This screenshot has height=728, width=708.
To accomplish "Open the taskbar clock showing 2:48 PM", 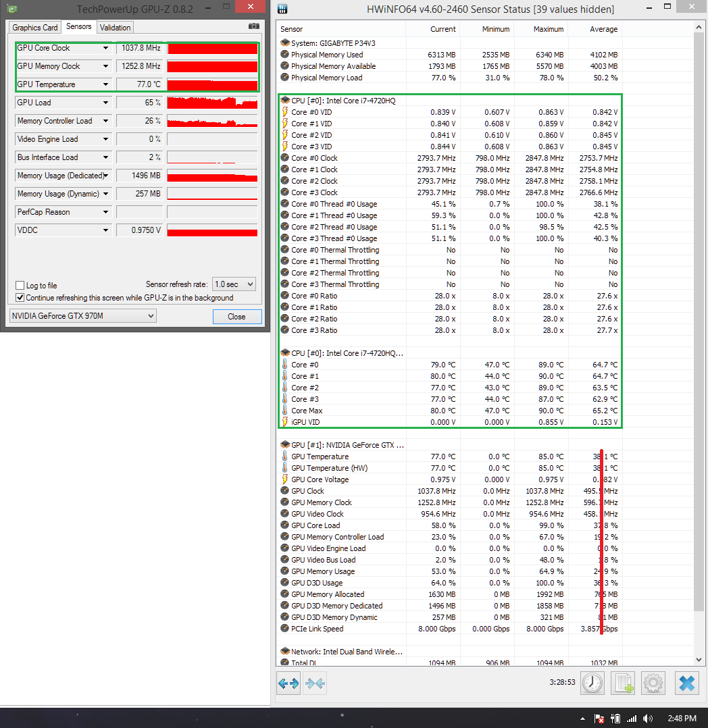I will coord(682,719).
